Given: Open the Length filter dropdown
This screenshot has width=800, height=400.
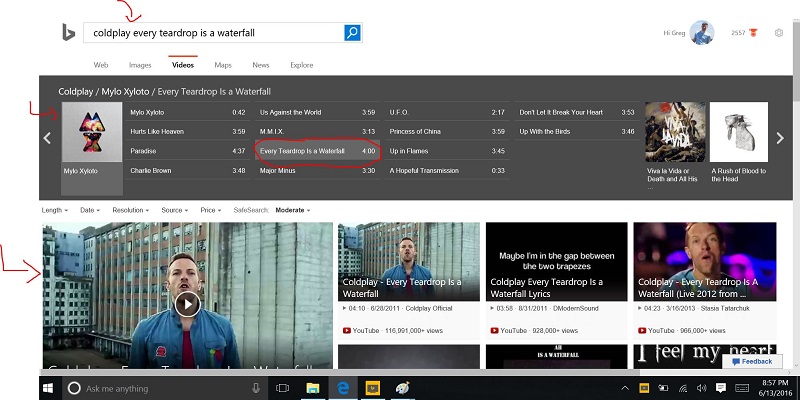Looking at the screenshot, I should pyautogui.click(x=55, y=210).
